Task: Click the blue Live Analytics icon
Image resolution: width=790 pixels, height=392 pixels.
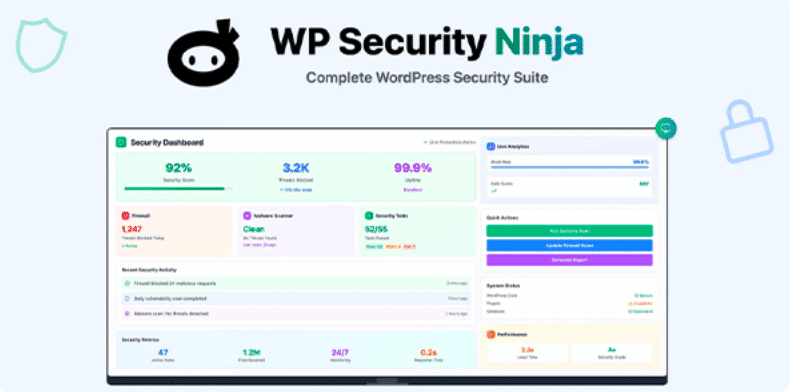Action: coord(491,146)
